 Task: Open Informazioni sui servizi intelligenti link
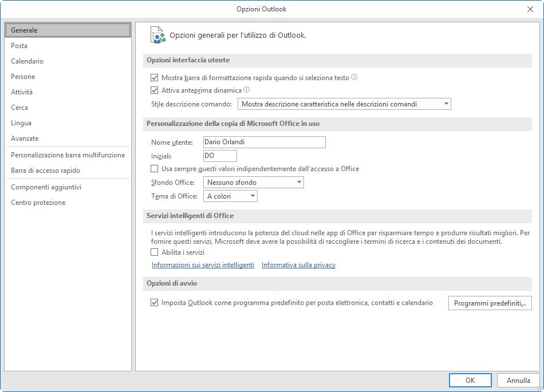pyautogui.click(x=203, y=265)
